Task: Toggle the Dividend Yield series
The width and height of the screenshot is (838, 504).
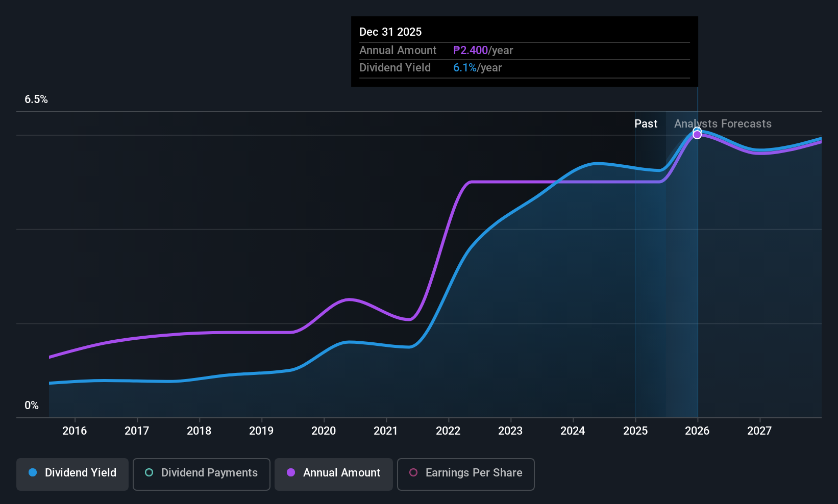Action: tap(72, 474)
